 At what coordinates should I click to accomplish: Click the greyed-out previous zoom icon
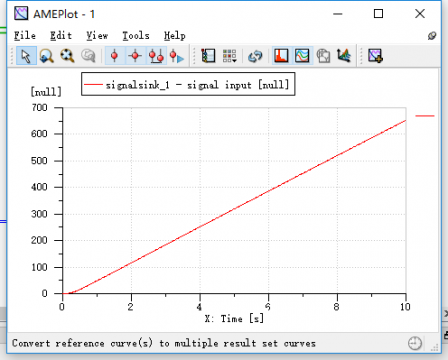[88, 56]
